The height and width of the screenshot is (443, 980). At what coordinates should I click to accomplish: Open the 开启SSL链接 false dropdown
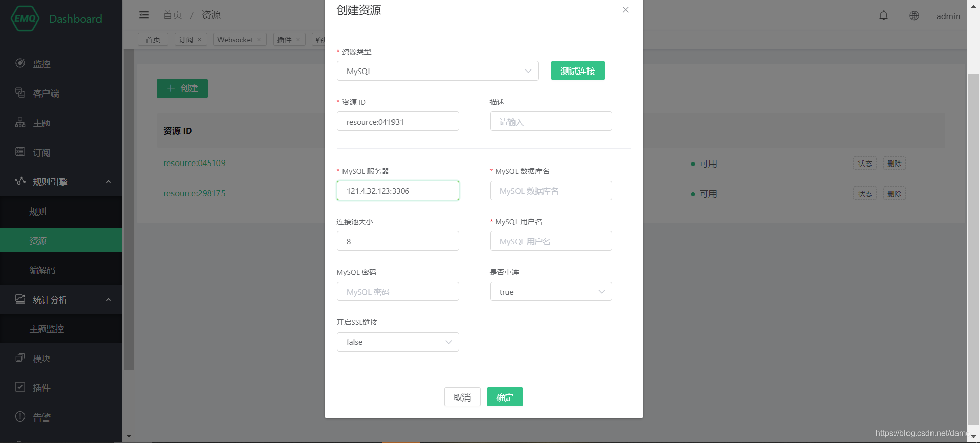click(398, 342)
